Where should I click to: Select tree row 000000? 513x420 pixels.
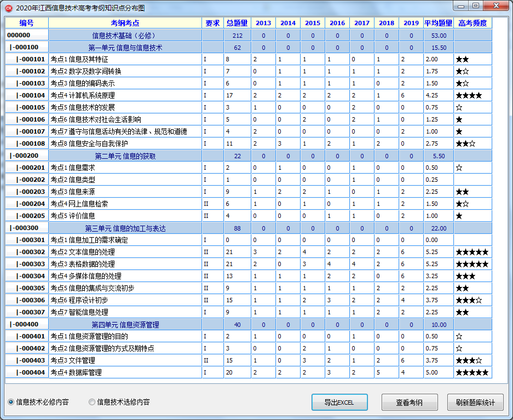pos(27,35)
